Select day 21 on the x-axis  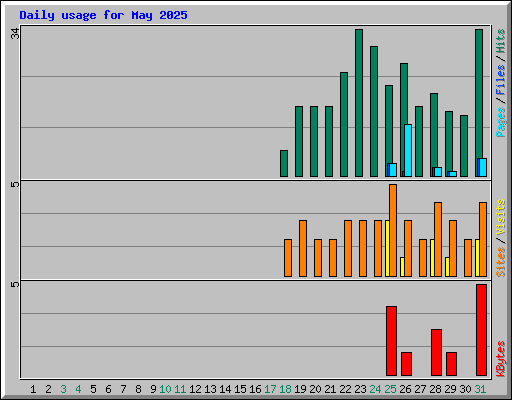(x=330, y=389)
